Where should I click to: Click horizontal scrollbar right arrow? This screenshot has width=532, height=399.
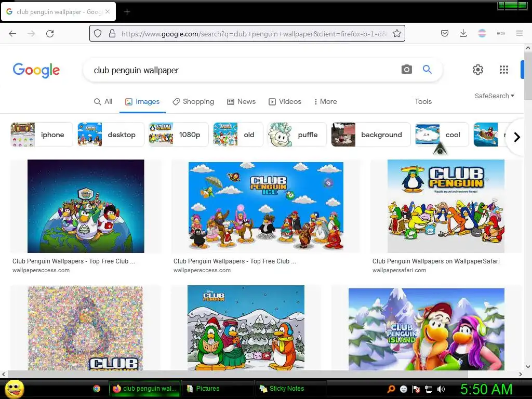521,374
